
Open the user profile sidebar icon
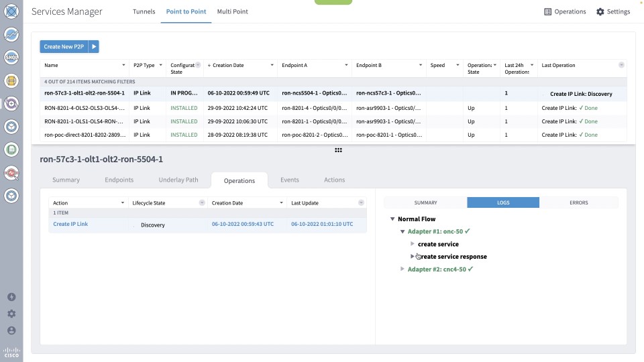tap(11, 330)
